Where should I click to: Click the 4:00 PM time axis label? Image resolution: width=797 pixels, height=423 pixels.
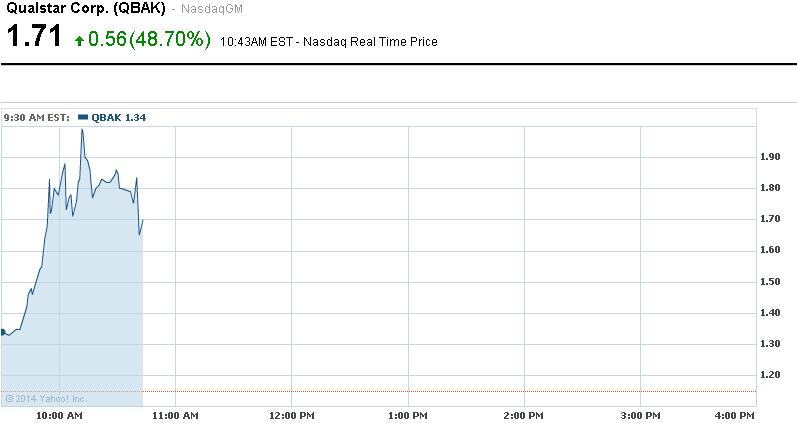(x=735, y=414)
